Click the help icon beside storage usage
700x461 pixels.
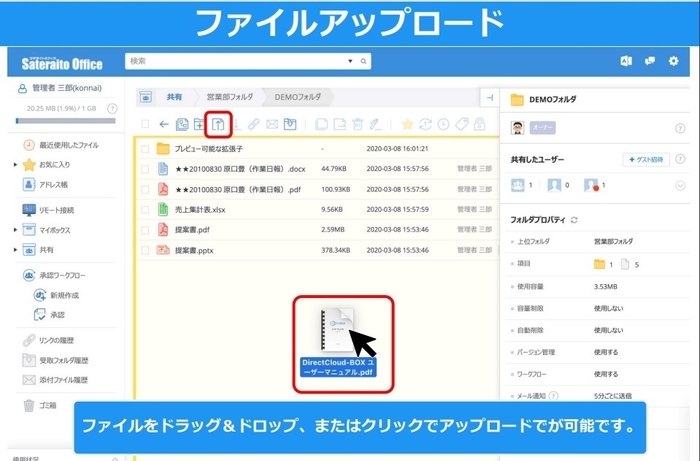coord(112,108)
